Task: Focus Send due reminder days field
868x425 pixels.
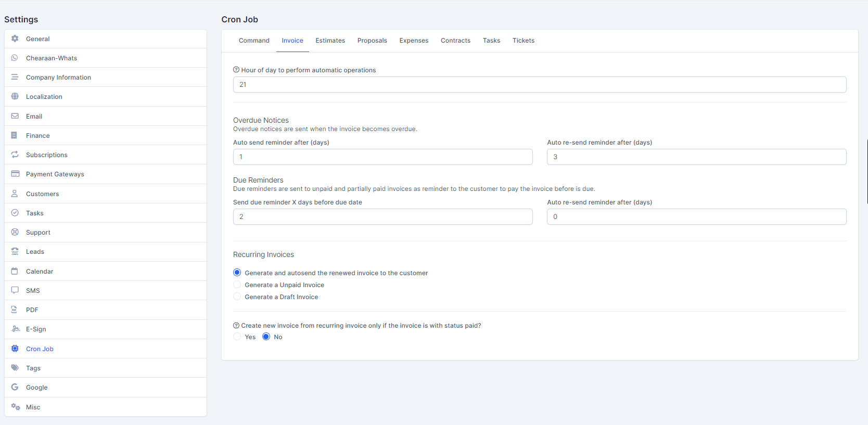Action: tap(382, 216)
